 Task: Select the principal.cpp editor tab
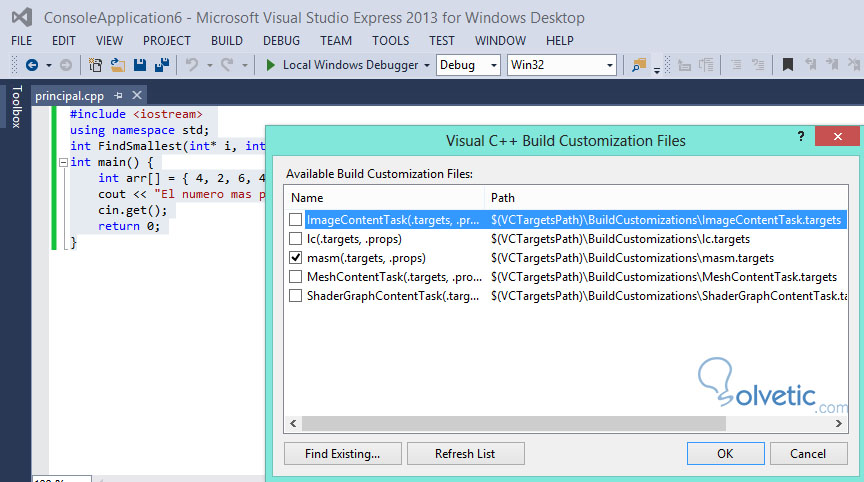pos(69,96)
